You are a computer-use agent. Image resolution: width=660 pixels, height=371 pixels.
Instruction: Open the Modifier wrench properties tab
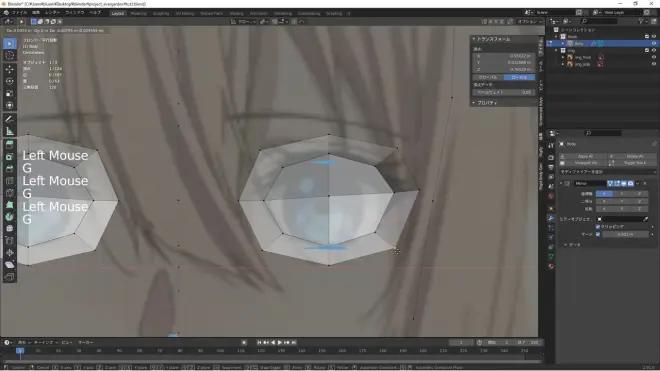[551, 218]
